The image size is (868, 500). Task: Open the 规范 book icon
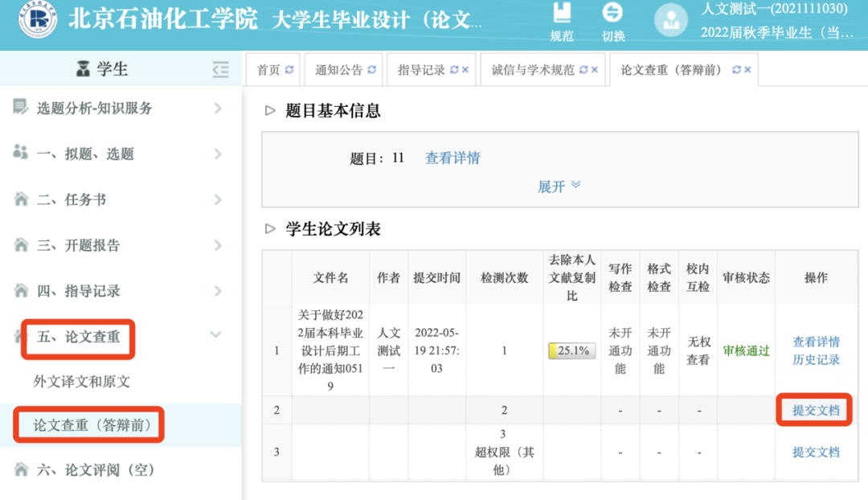(x=561, y=14)
